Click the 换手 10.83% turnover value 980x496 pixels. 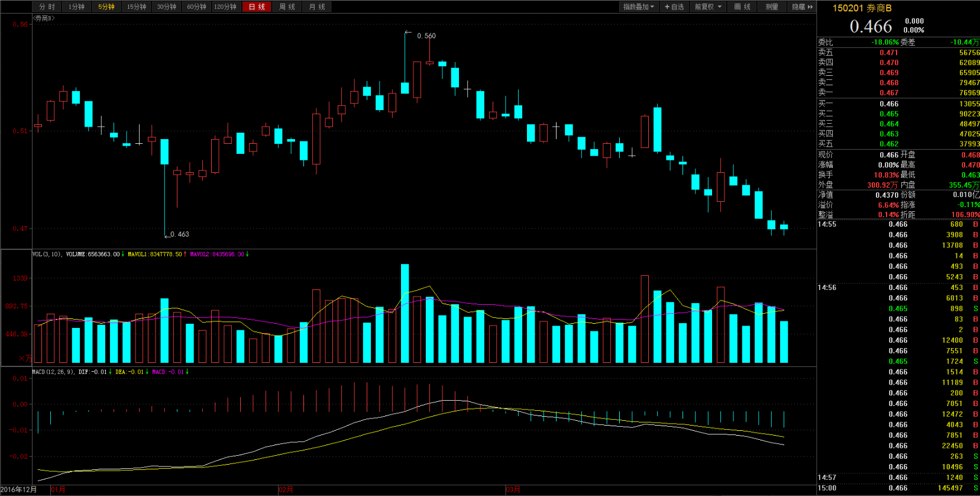886,175
